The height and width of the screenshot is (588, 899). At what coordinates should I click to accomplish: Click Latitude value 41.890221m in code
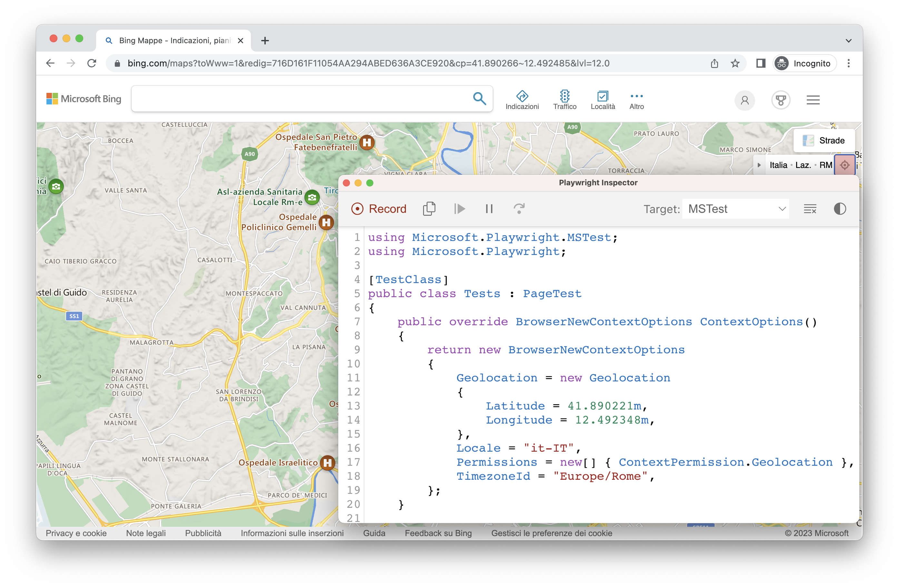604,406
